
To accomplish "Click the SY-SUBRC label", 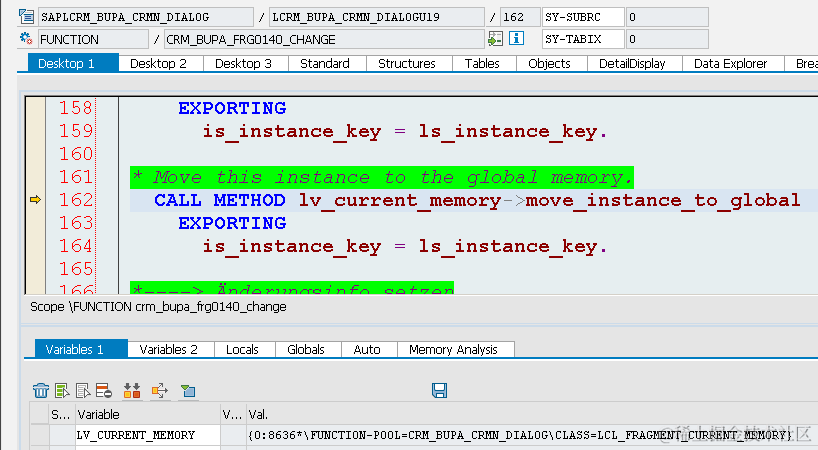I will click(x=583, y=17).
